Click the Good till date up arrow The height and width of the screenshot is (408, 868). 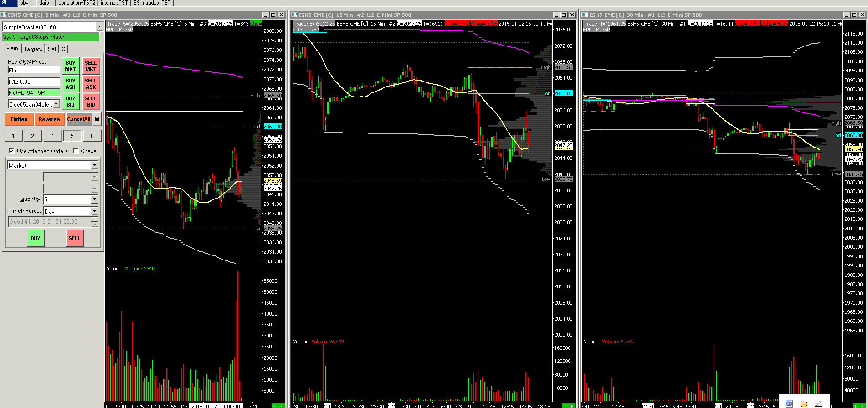(95, 219)
